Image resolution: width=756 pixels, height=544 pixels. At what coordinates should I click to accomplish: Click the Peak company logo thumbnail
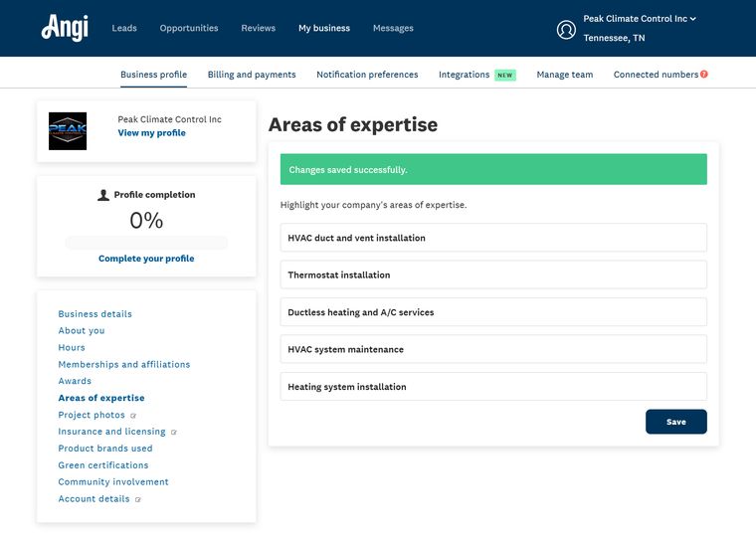point(68,131)
